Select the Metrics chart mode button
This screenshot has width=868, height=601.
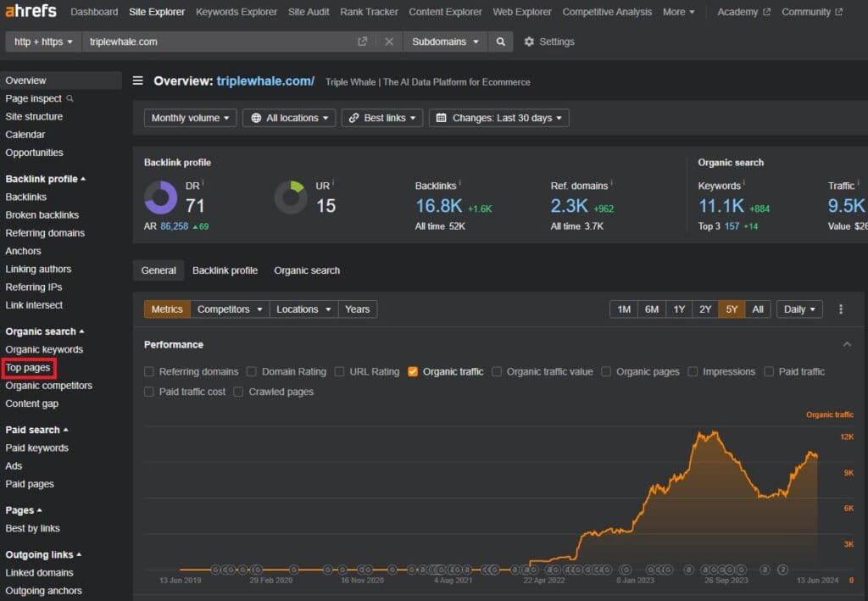(x=167, y=309)
